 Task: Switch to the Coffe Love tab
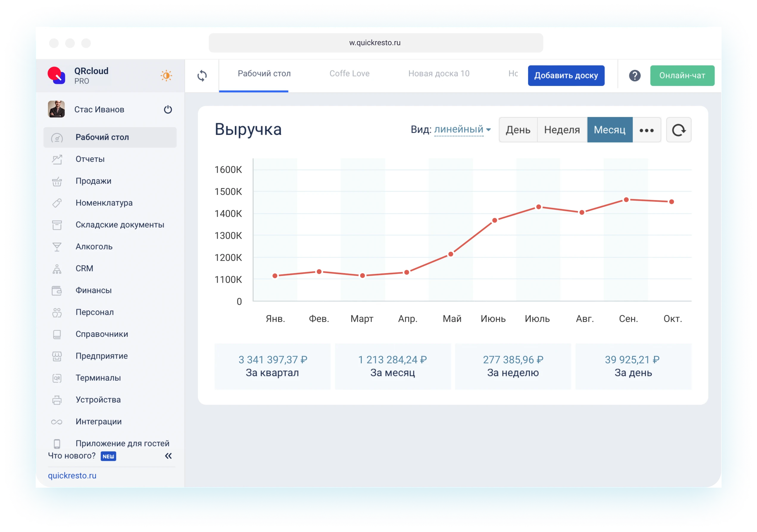click(x=349, y=73)
